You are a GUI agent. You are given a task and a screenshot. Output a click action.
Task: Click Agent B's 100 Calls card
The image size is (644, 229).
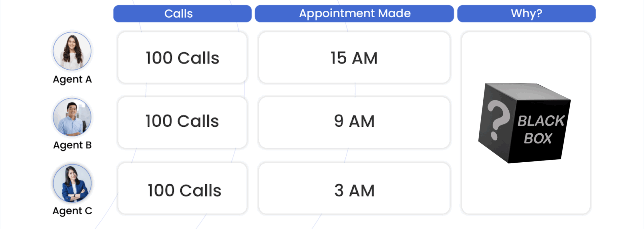[182, 123]
